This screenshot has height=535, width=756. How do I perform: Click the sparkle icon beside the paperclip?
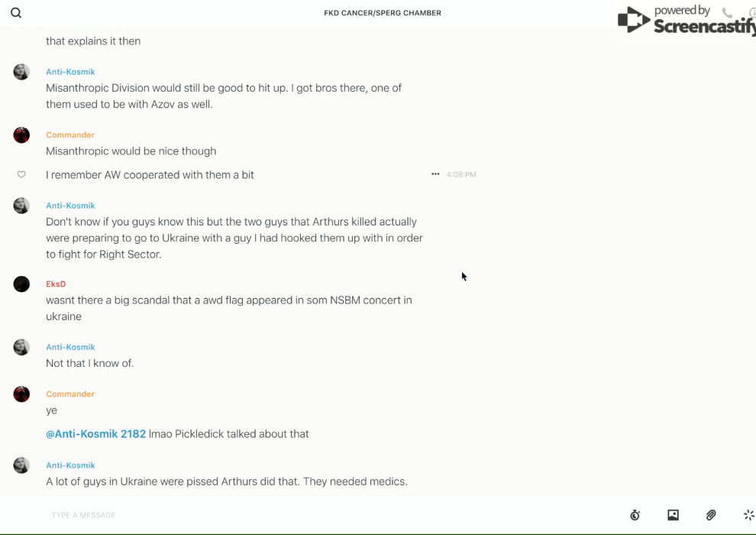pyautogui.click(x=748, y=515)
